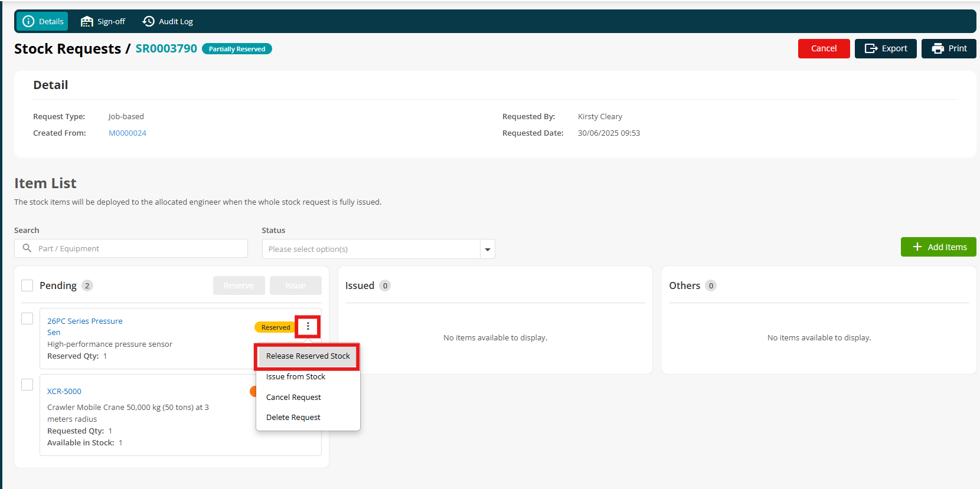Click the Issued column heading
Screen dimensions: 980x489
tap(360, 285)
